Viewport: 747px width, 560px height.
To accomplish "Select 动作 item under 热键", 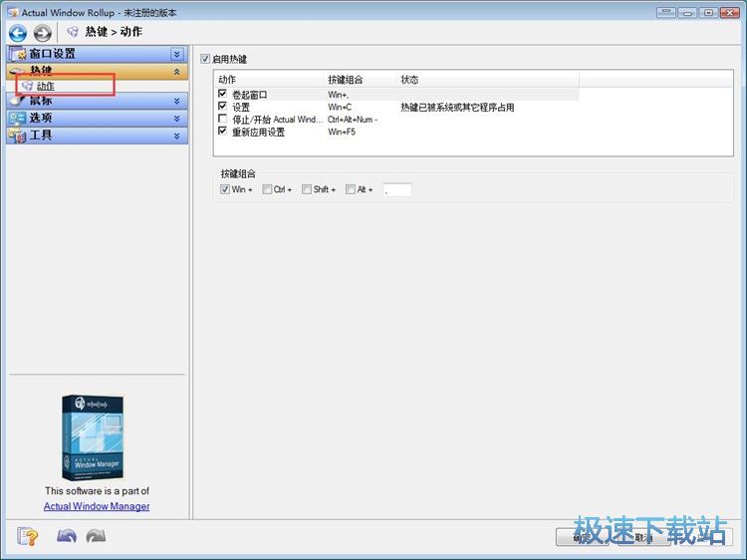I will pos(46,86).
